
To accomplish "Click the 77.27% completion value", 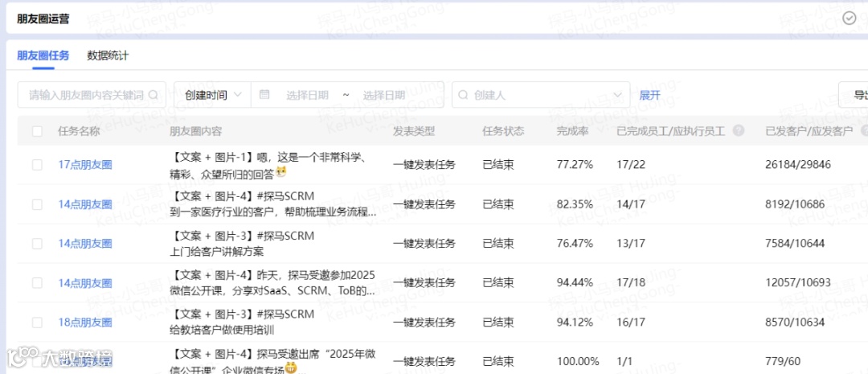I will click(x=575, y=165).
